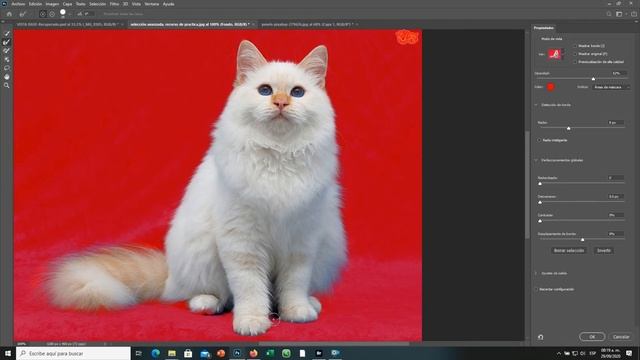Image resolution: width=640 pixels, height=360 pixels.
Task: Select the Lasso tool in the left toolbar
Action: (x=7, y=68)
